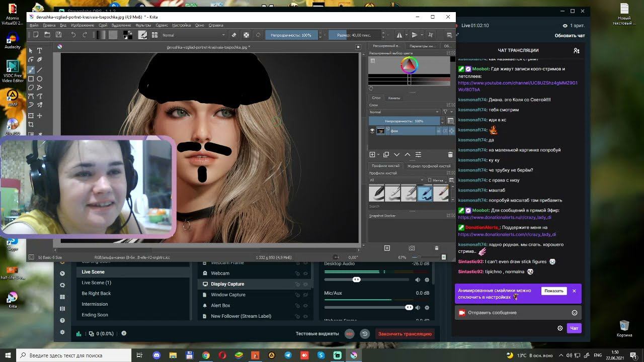Hide the Display Capture source

click(305, 284)
